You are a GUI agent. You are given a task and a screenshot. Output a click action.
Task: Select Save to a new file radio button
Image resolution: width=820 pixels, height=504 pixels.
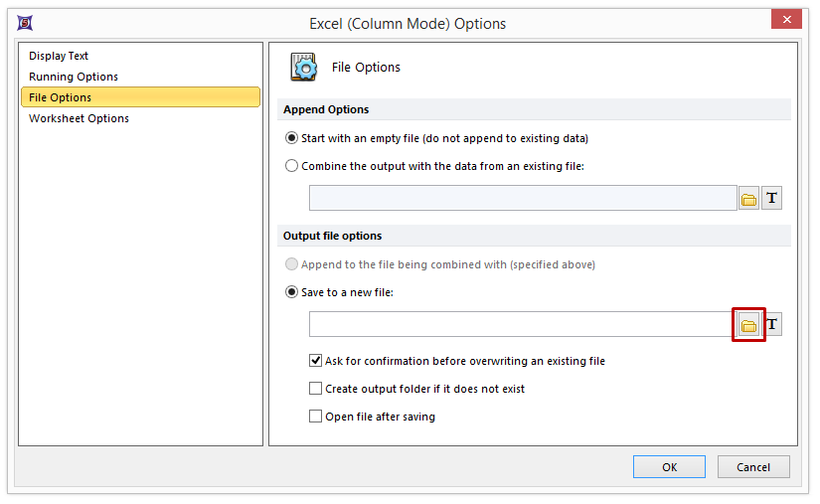point(291,292)
